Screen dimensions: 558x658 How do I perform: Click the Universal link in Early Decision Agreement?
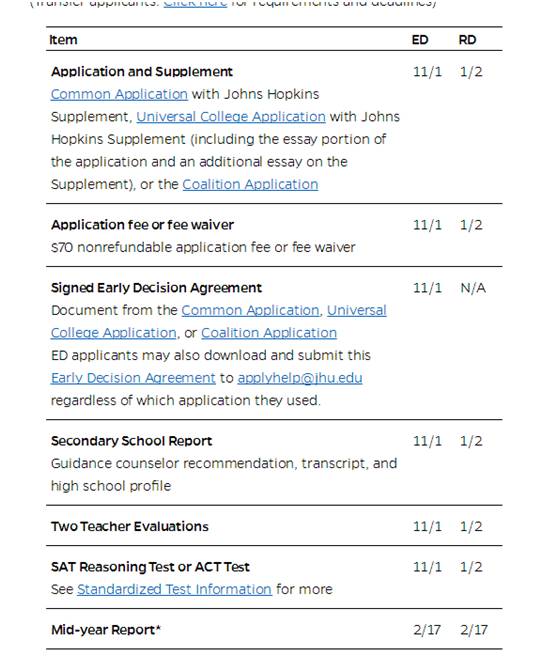click(x=357, y=310)
